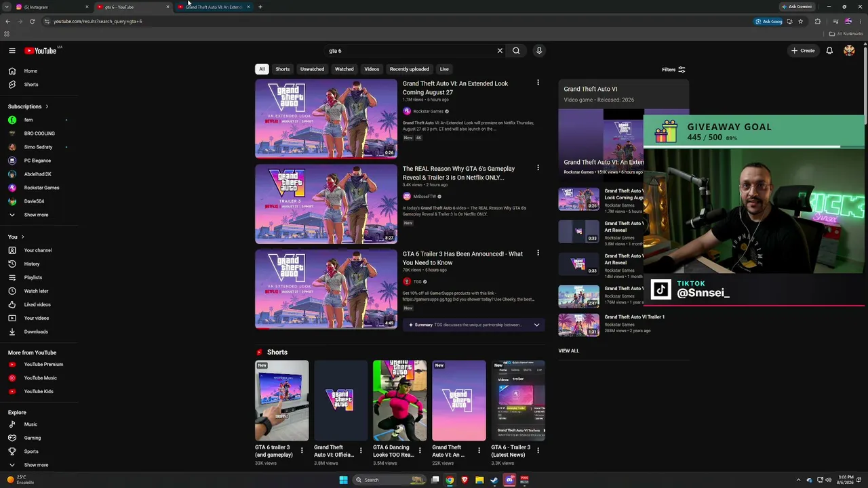Go to YouTube home via logo
The width and height of the screenshot is (868, 488).
click(x=41, y=51)
